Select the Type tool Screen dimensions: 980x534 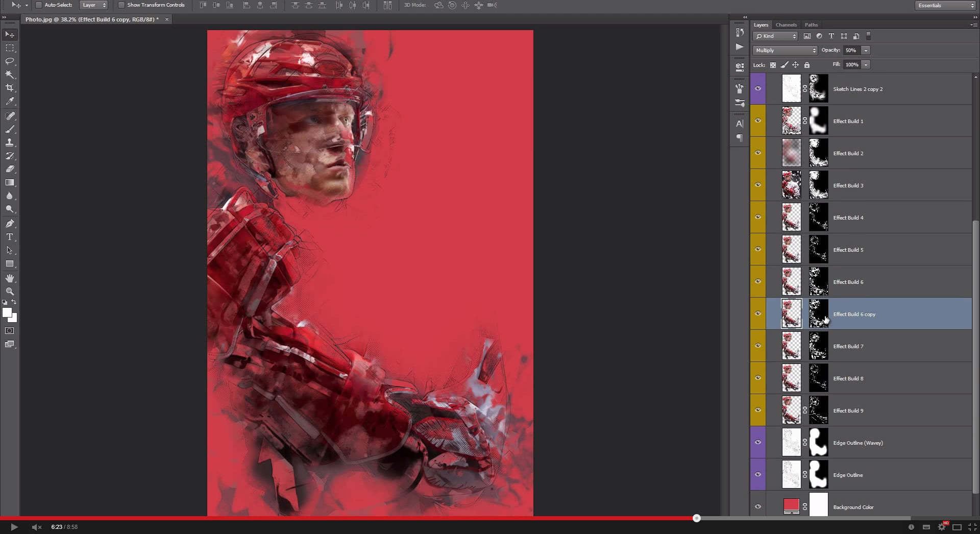pos(9,237)
